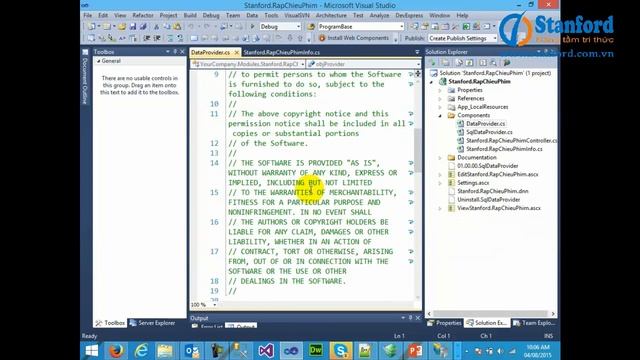640x360 pixels.
Task: Close the Toolbox panel
Action: click(182, 52)
